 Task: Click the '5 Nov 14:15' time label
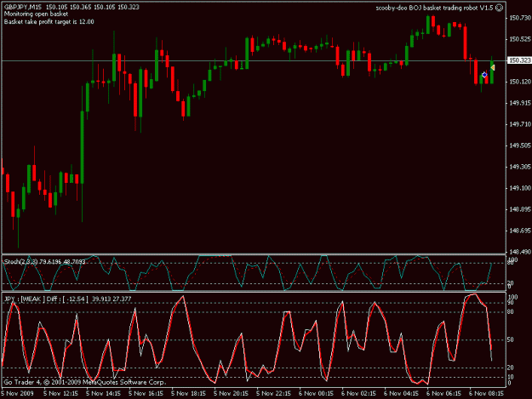[103, 394]
